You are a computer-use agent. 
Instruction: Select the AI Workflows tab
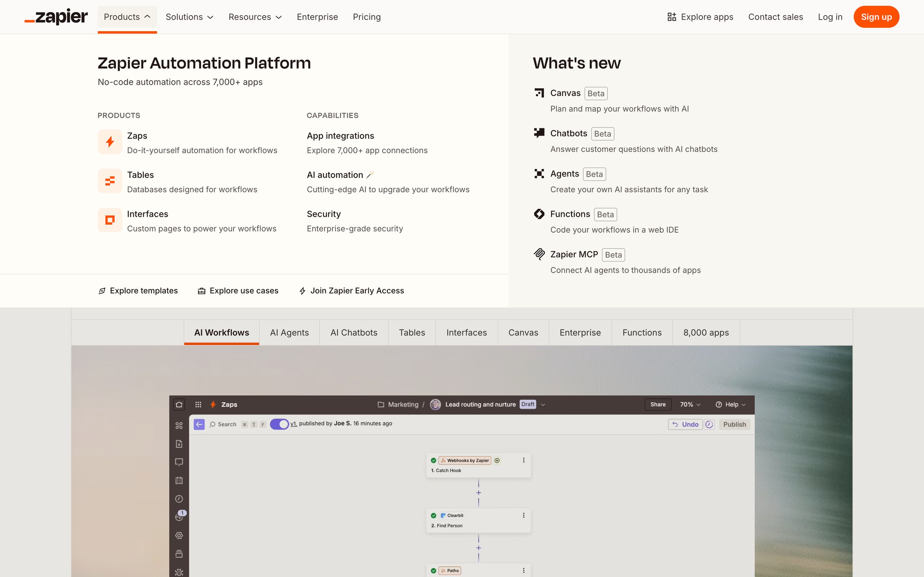point(222,332)
